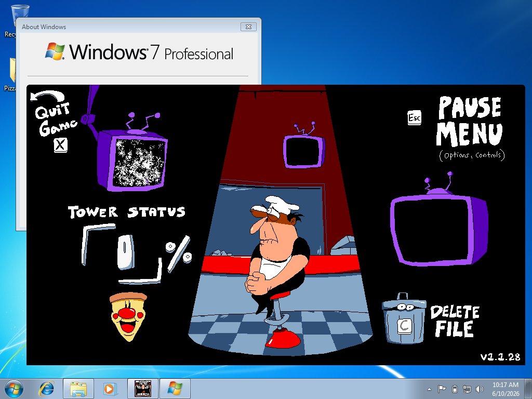Close the About Windows dialog
Screen dimensions: 532x399
point(248,27)
